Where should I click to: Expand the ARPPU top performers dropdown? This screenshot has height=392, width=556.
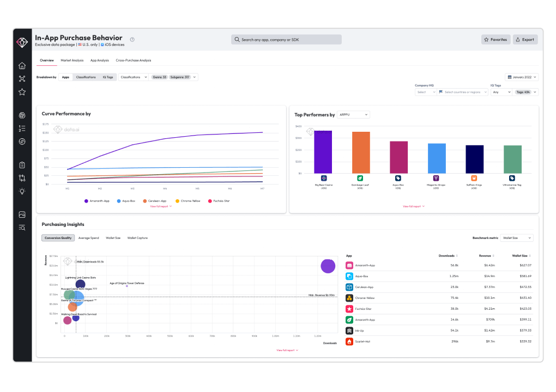(x=353, y=115)
